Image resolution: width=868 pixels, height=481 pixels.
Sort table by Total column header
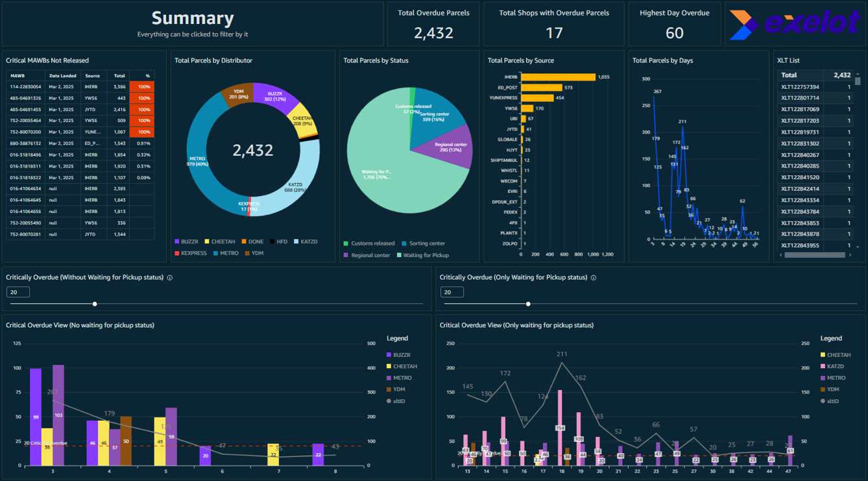click(x=119, y=76)
